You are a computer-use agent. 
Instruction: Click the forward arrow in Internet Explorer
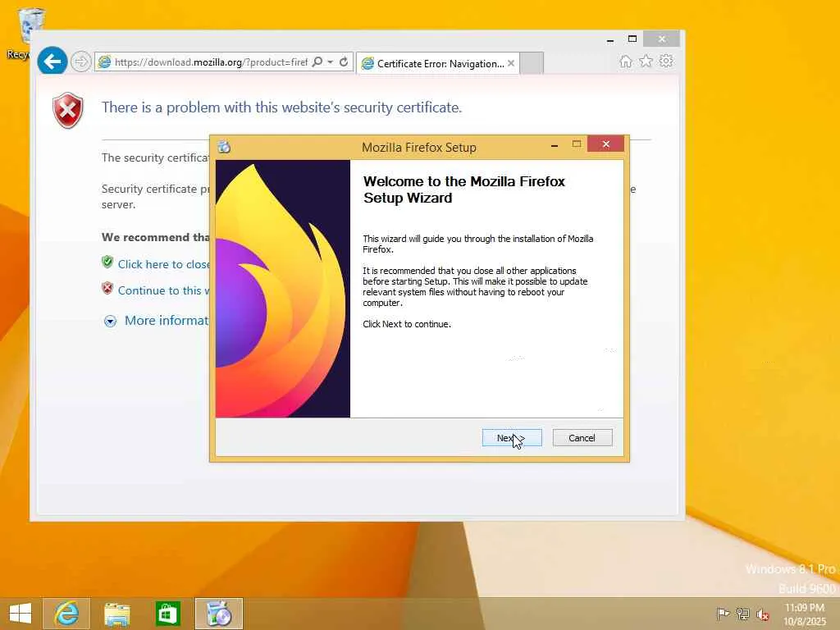pyautogui.click(x=80, y=62)
